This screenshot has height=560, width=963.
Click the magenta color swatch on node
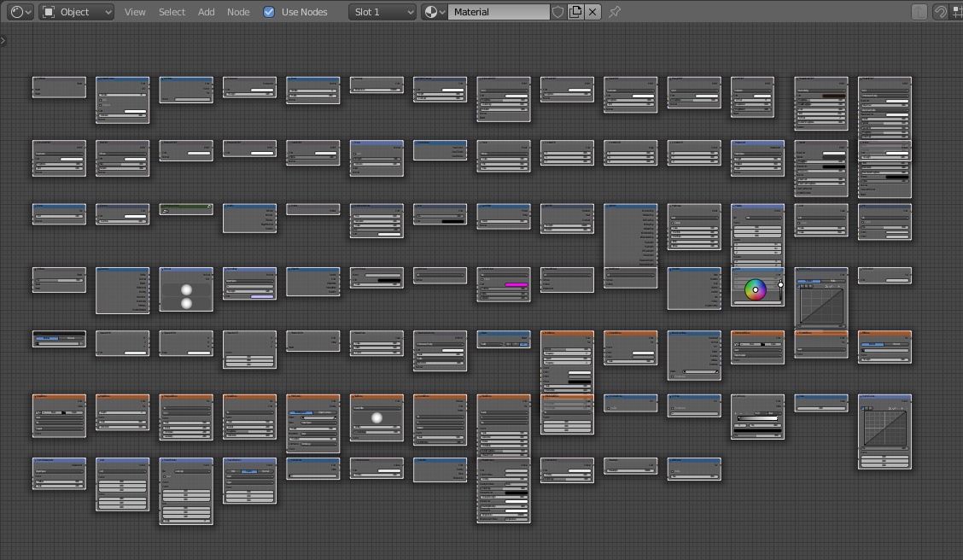coord(516,284)
